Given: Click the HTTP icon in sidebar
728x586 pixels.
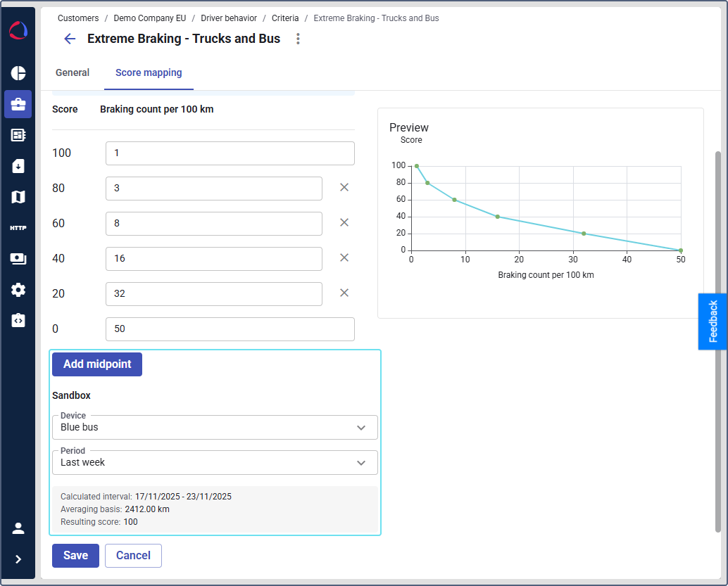Looking at the screenshot, I should (18, 228).
